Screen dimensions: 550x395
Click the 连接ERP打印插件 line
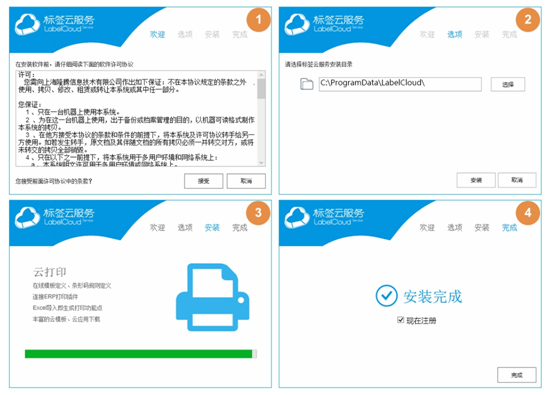(x=55, y=297)
